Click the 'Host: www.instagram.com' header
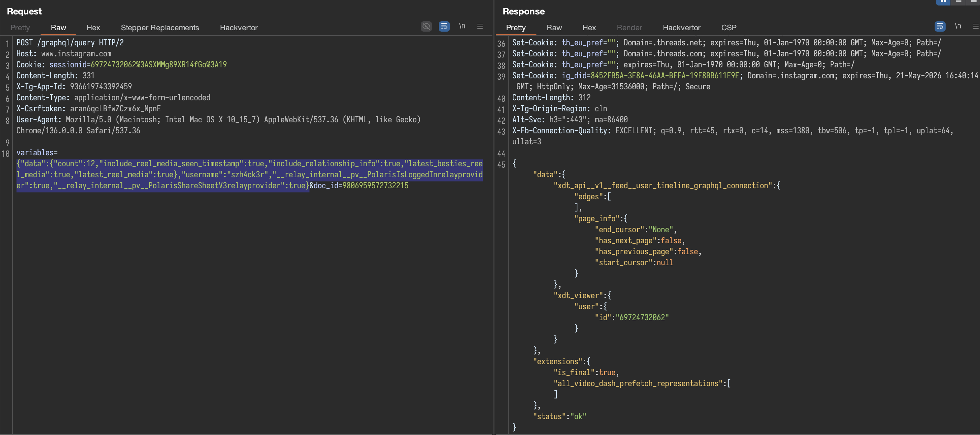Viewport: 980px width, 435px height. [x=64, y=54]
